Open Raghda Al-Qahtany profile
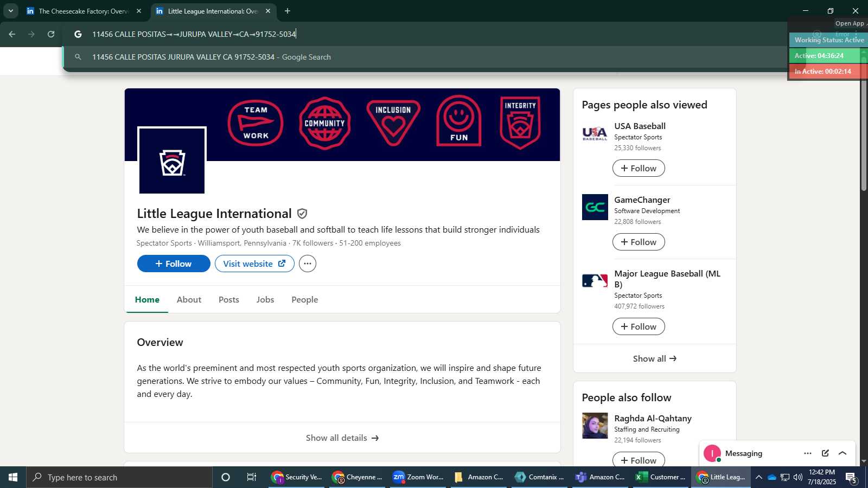868x488 pixels. pos(653,418)
